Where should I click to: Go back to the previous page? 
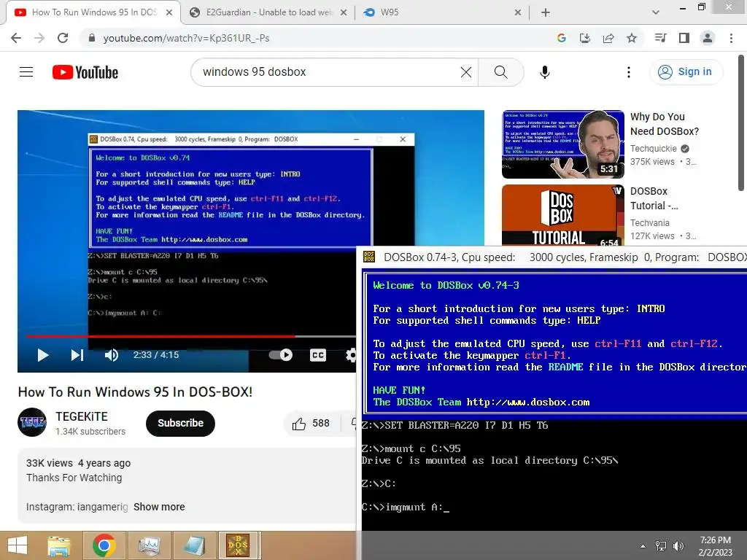16,38
